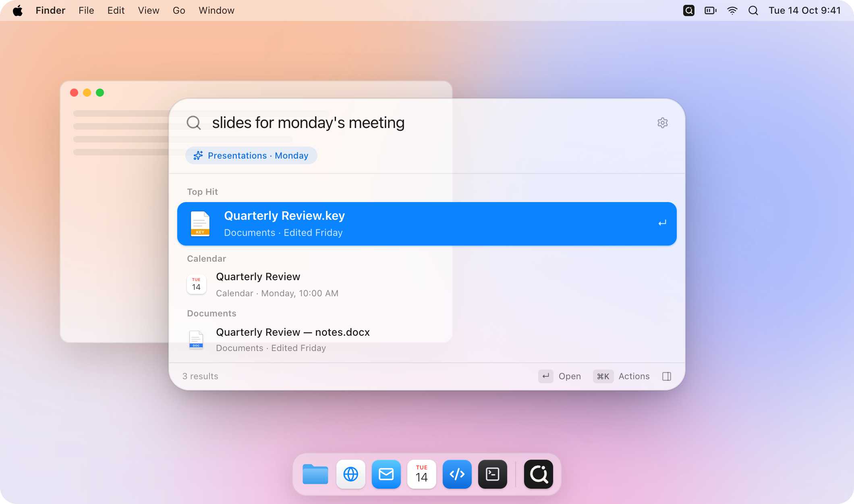Image resolution: width=854 pixels, height=504 pixels.
Task: Click into the search query text field
Action: [427, 123]
